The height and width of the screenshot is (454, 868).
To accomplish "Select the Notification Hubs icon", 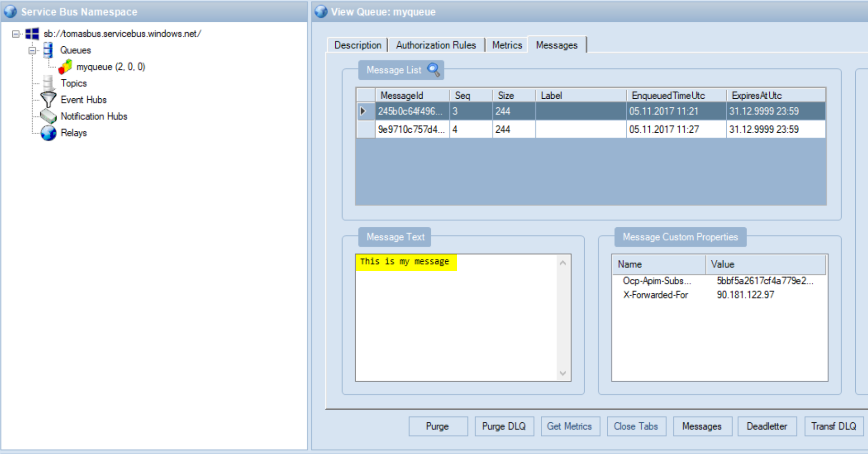I will coord(48,116).
